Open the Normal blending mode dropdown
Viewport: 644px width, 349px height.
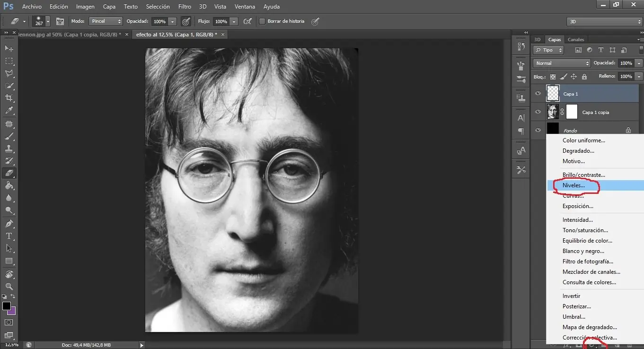point(562,63)
